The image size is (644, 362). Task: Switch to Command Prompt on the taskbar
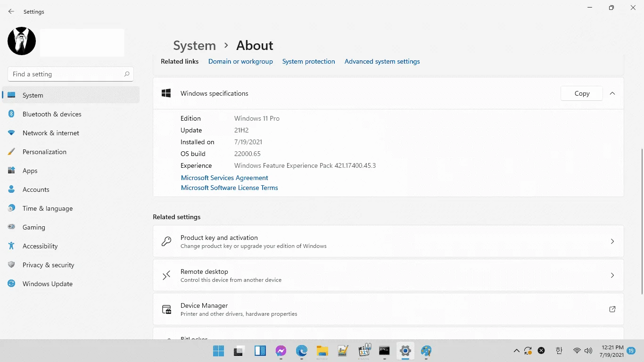pyautogui.click(x=385, y=351)
